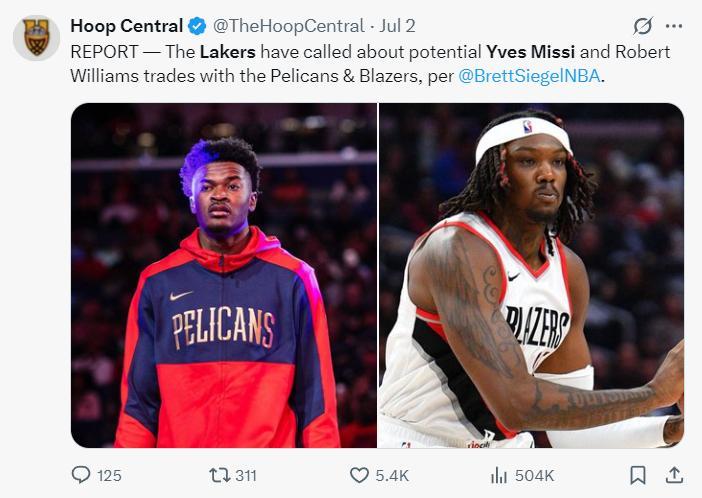Viewport: 702px width, 498px height.
Task: Like the tweet with the heart icon
Action: [358, 475]
